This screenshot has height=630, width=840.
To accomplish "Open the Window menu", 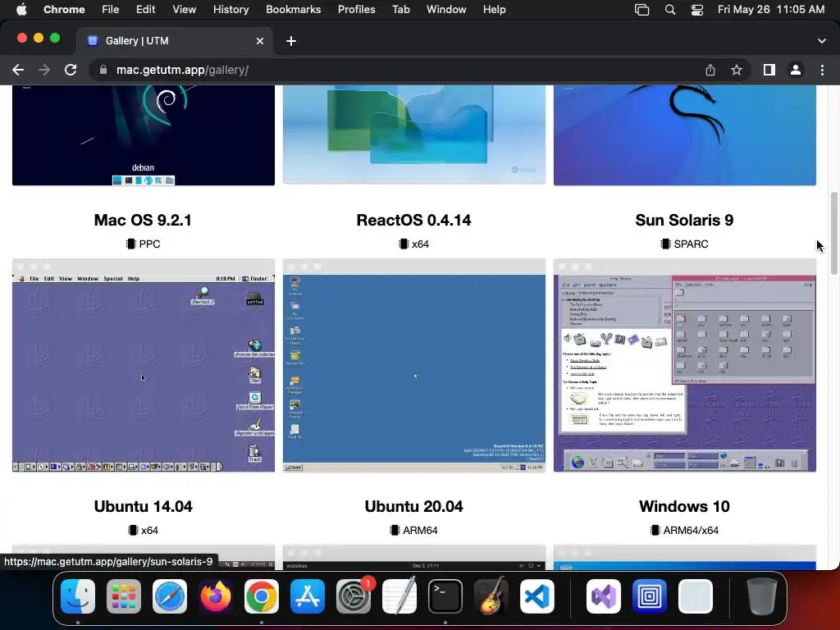I will tap(446, 9).
